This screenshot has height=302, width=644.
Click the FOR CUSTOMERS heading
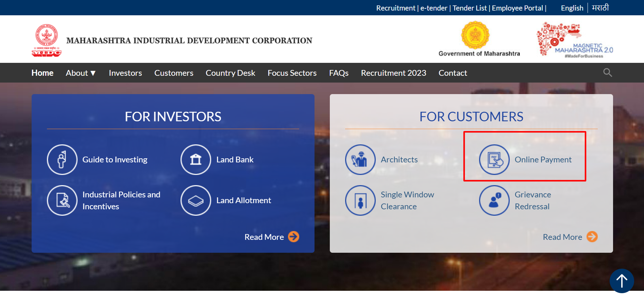471,117
